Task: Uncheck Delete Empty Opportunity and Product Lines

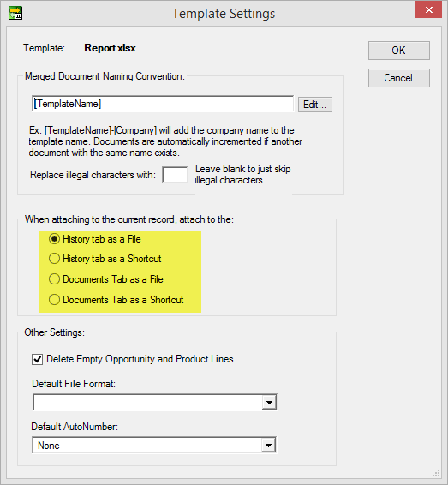Action: tap(38, 359)
